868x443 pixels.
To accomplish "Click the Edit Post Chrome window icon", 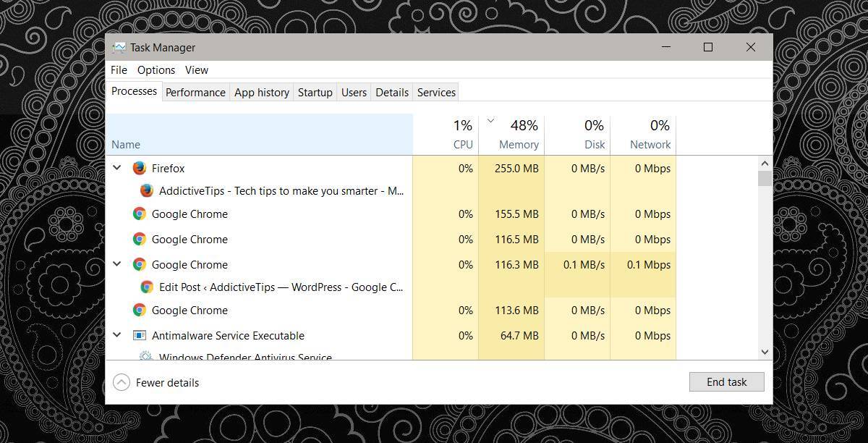I will [147, 287].
